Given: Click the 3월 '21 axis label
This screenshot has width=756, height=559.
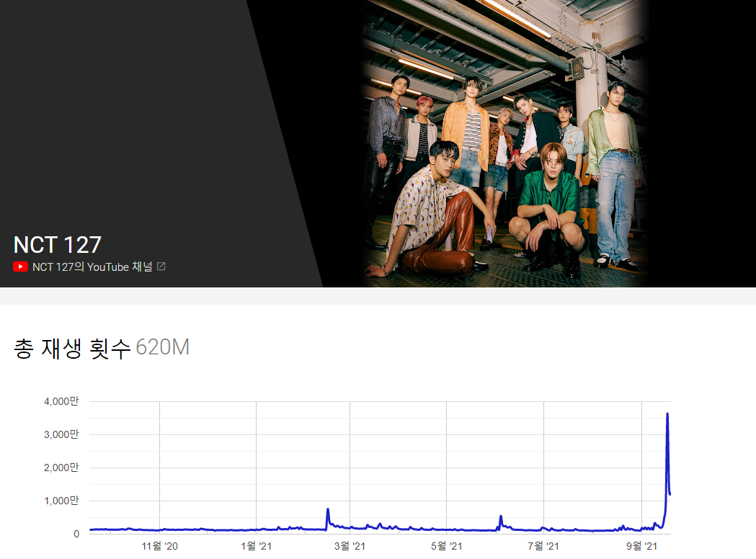Looking at the screenshot, I should point(350,547).
